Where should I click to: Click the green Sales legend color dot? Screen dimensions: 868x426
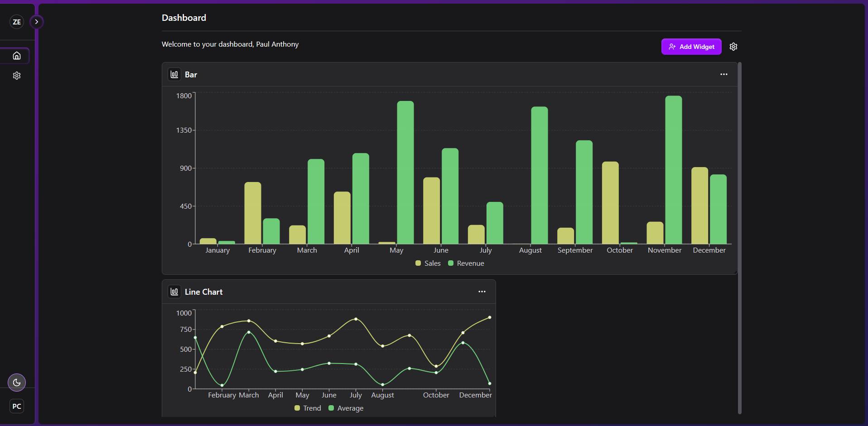click(x=418, y=263)
